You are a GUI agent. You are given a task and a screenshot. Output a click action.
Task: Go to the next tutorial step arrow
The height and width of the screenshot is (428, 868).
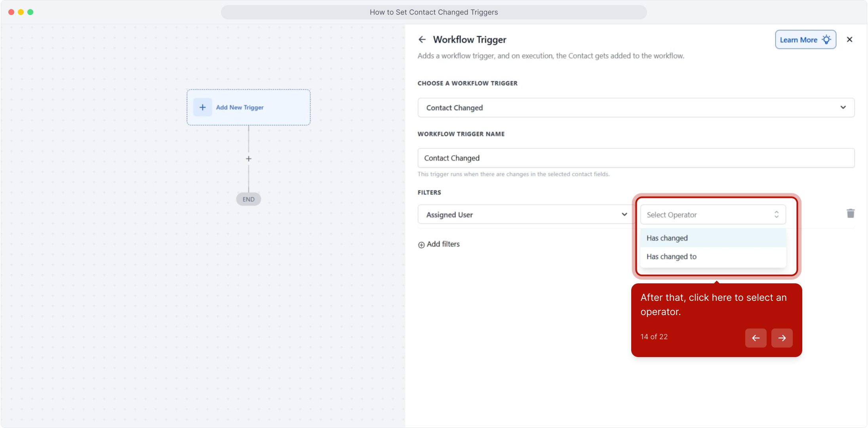click(x=782, y=338)
